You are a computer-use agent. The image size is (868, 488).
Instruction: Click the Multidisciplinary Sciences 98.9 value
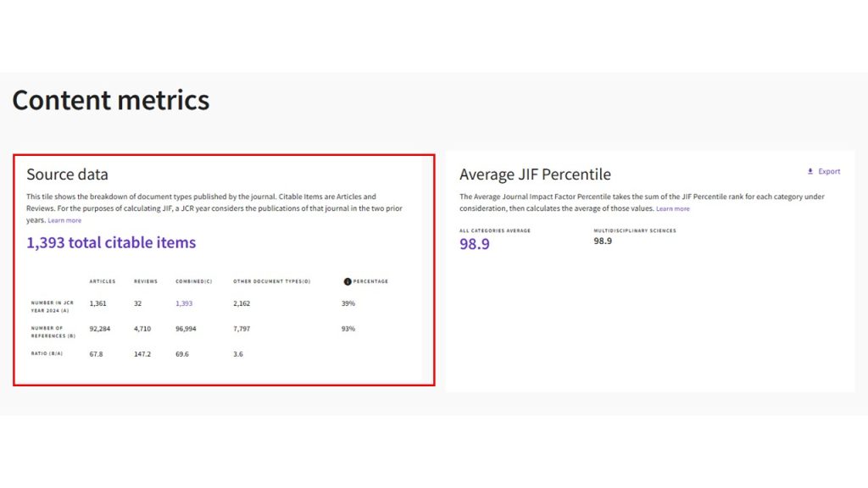click(603, 241)
